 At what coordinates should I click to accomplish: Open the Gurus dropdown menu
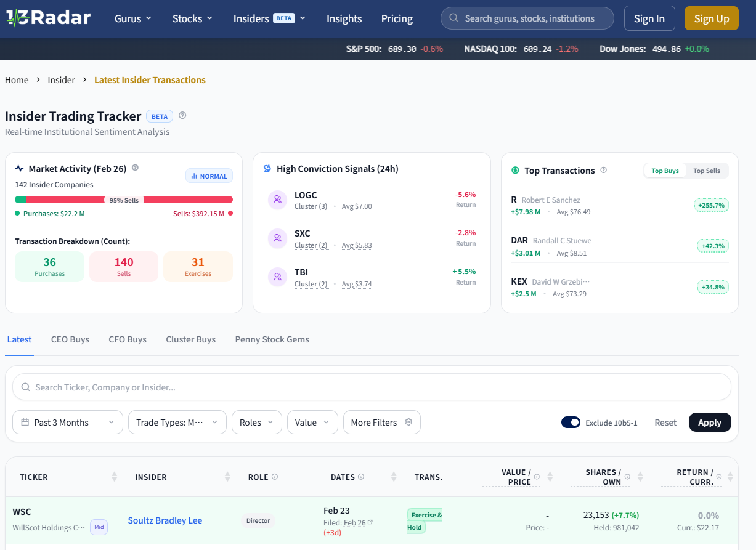click(132, 18)
